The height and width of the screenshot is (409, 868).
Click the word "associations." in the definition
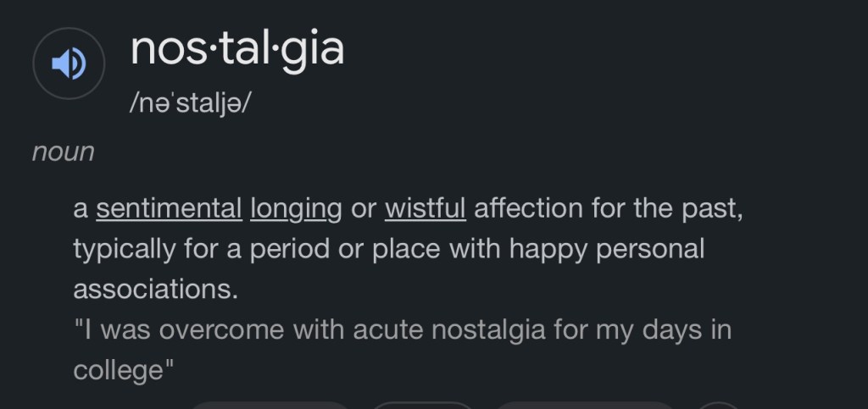coord(156,290)
